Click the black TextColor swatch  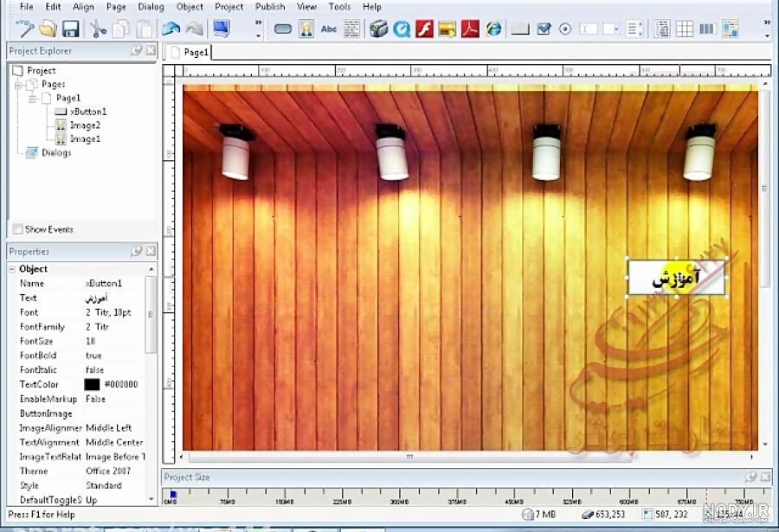(x=92, y=384)
